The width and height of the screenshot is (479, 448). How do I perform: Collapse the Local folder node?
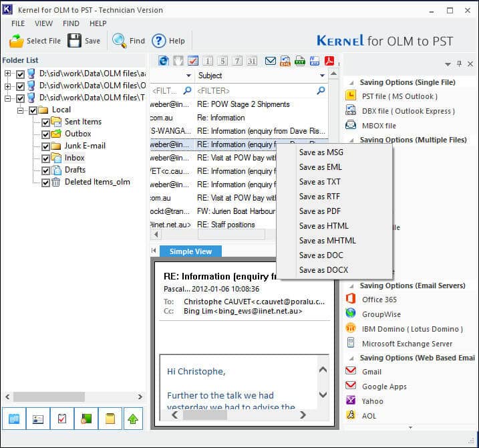(20, 110)
